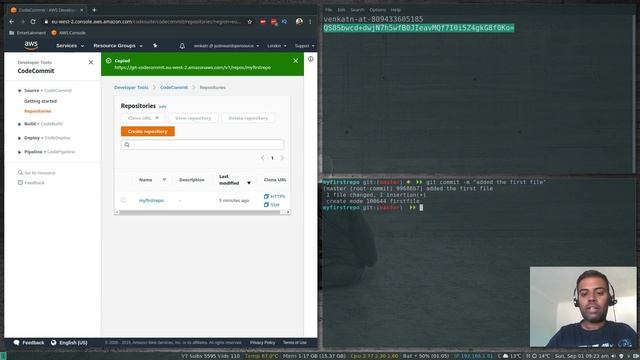
Task: Open the Chrome three-dot menu
Action: pos(310,22)
